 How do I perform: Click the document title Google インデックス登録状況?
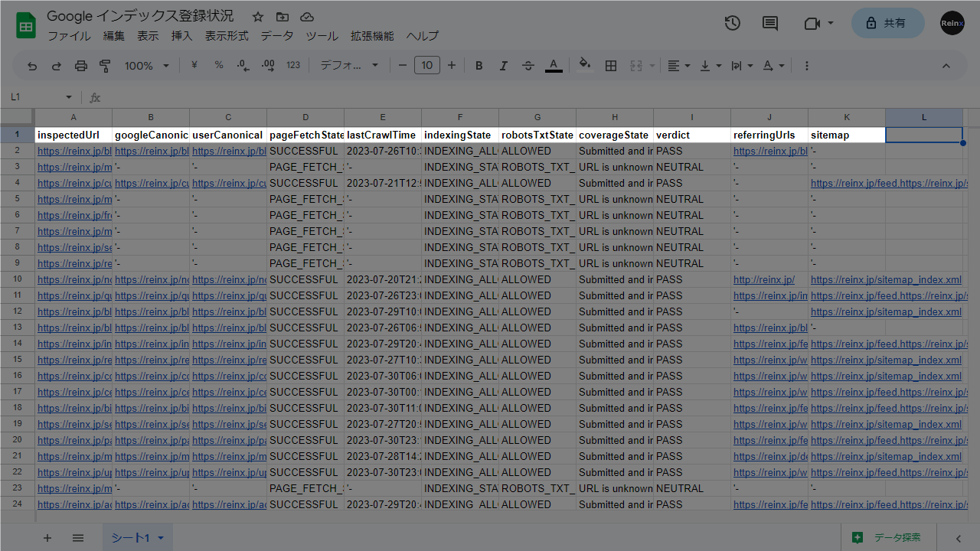click(141, 16)
